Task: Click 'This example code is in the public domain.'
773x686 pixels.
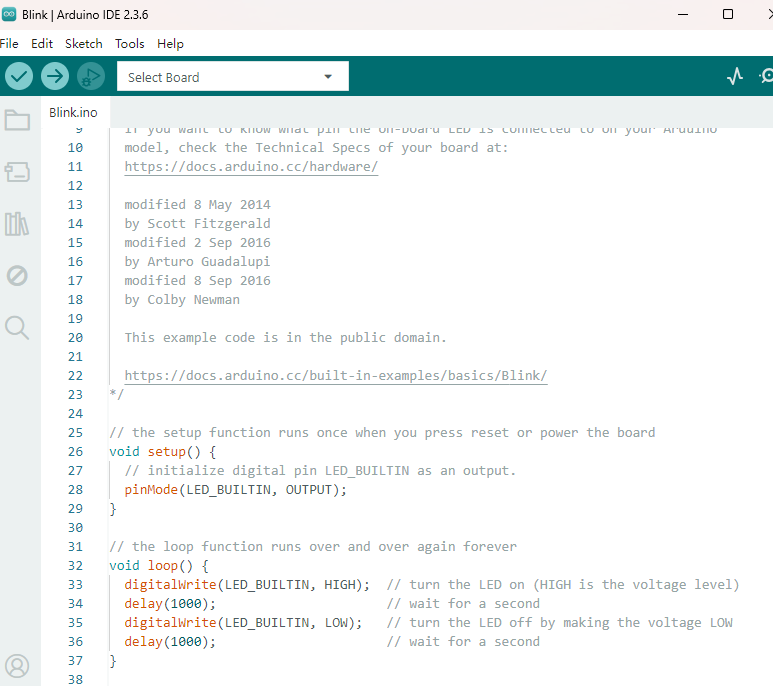Action: (285, 338)
